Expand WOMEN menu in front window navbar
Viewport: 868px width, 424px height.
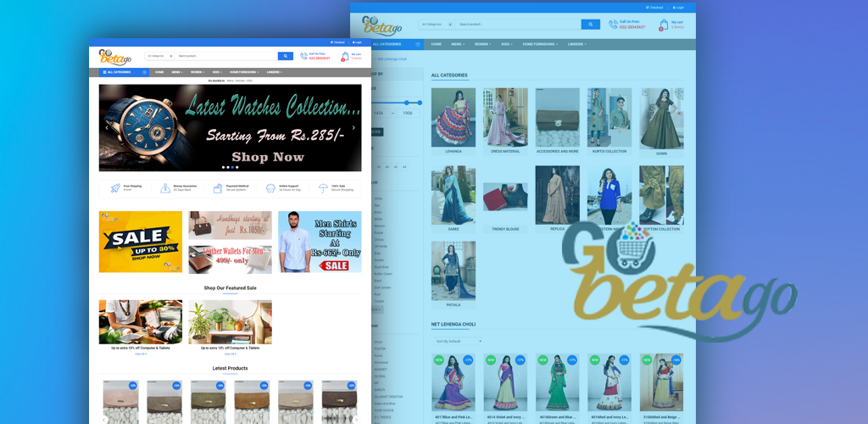pos(198,72)
